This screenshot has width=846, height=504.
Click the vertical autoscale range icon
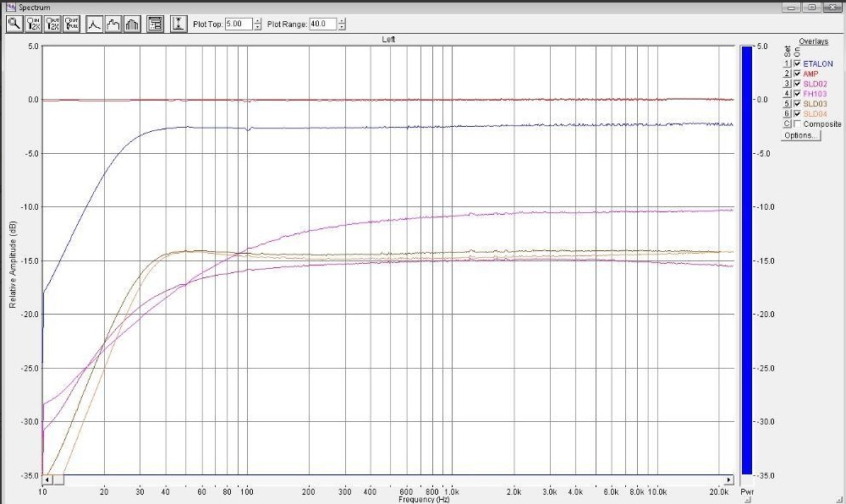[179, 25]
